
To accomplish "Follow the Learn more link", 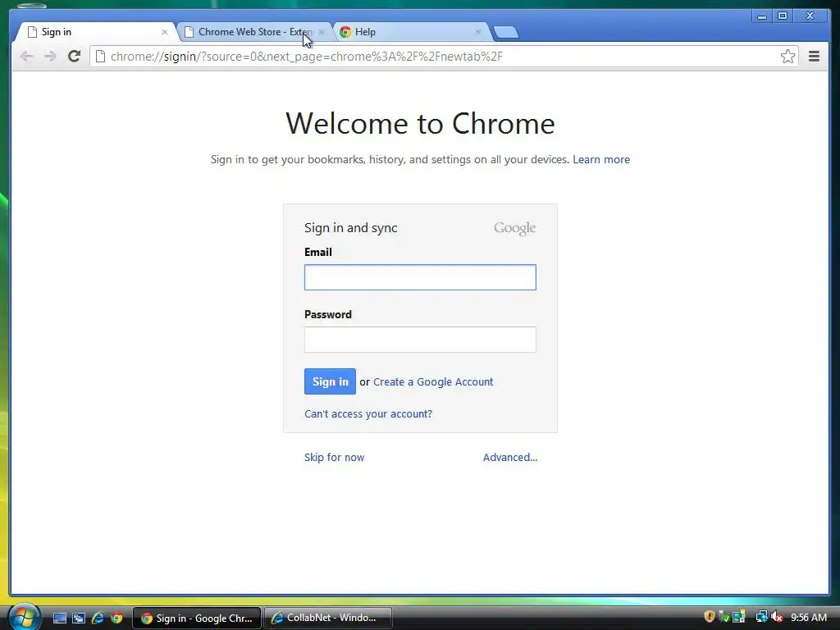I will pyautogui.click(x=601, y=159).
